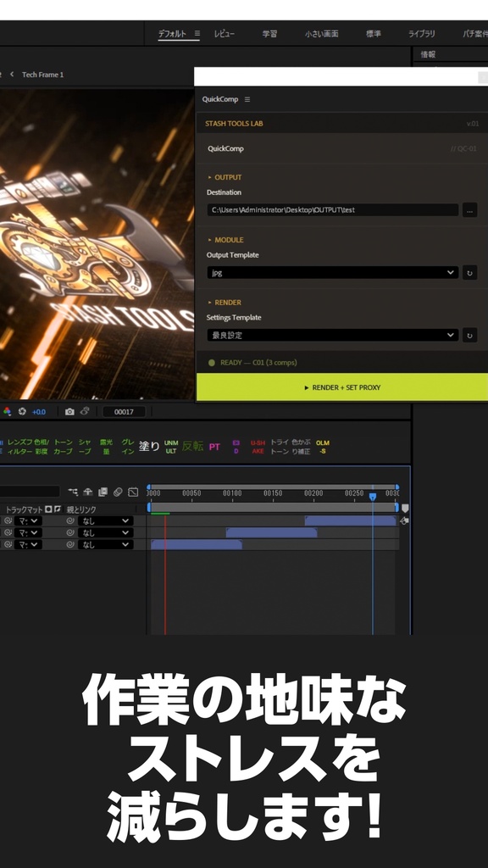Screen dimensions: 488x868
Task: Click the red U-SHAKE button
Action: click(x=258, y=447)
